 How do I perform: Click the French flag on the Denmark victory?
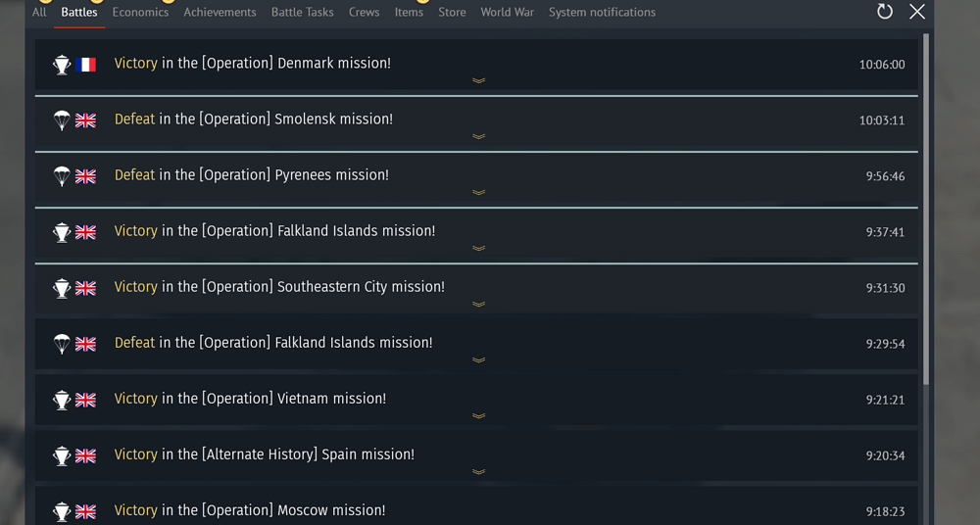click(x=85, y=65)
